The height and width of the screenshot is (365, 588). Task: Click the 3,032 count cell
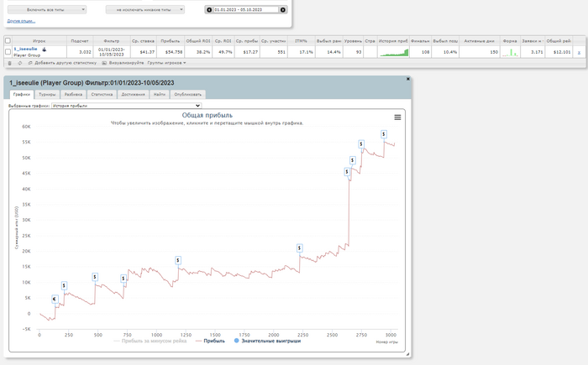80,52
